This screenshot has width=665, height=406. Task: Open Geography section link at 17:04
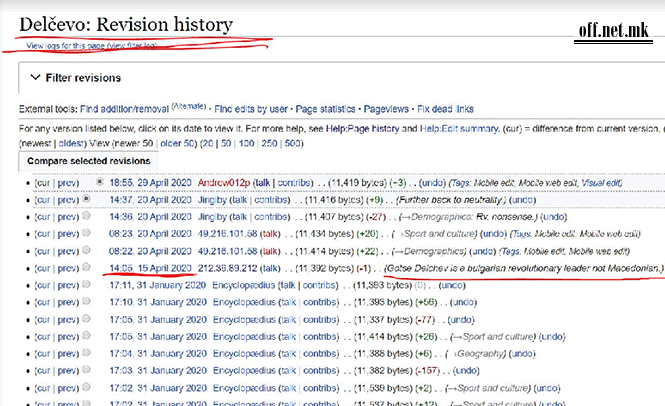coord(478,353)
